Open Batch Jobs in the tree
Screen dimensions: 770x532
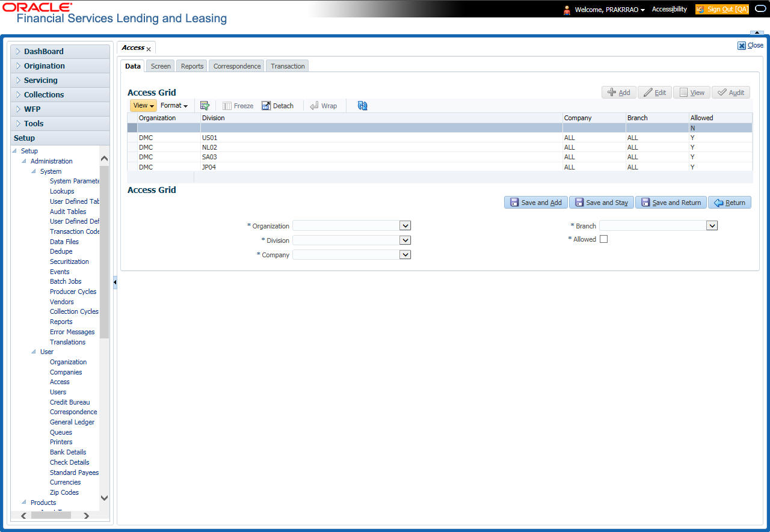point(66,281)
